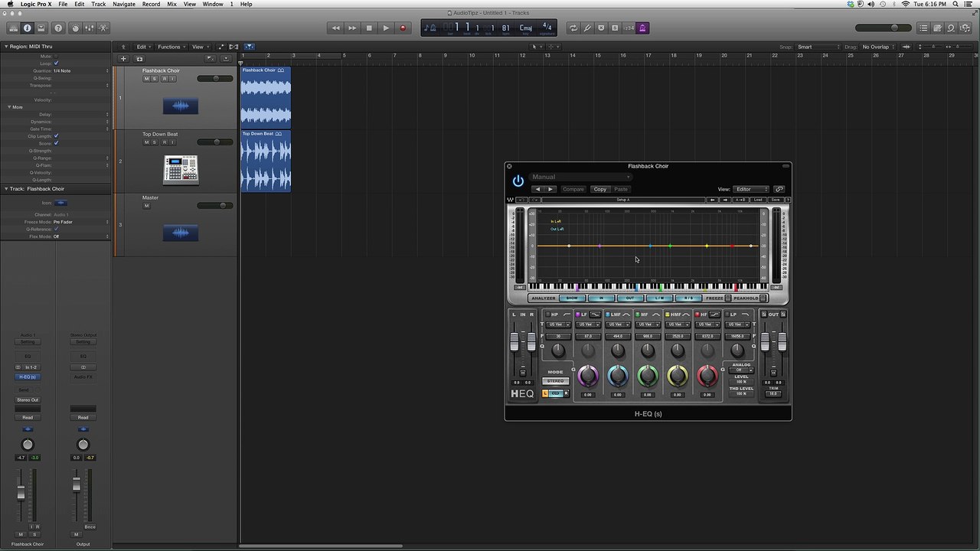Image resolution: width=980 pixels, height=551 pixels.
Task: Click the plugin Compare button
Action: coord(573,189)
